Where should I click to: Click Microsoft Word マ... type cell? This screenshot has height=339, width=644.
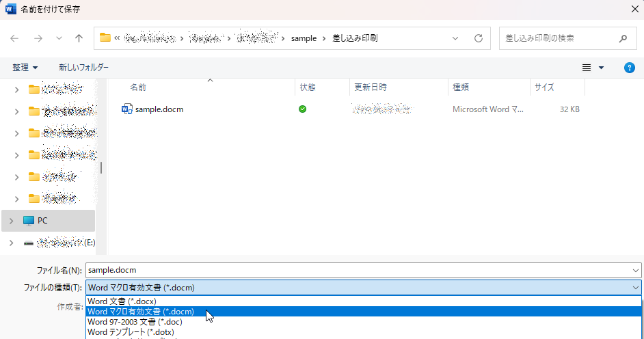[x=488, y=109]
